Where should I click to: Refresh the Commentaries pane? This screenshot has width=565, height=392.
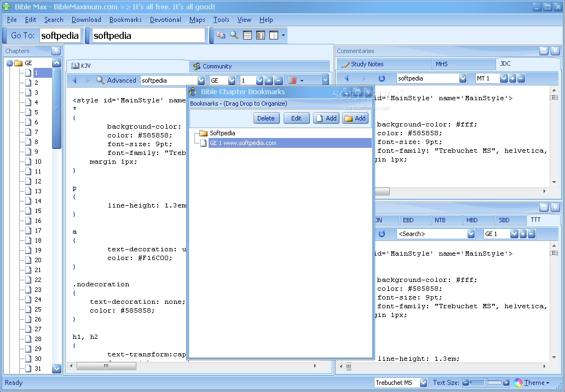pos(382,78)
